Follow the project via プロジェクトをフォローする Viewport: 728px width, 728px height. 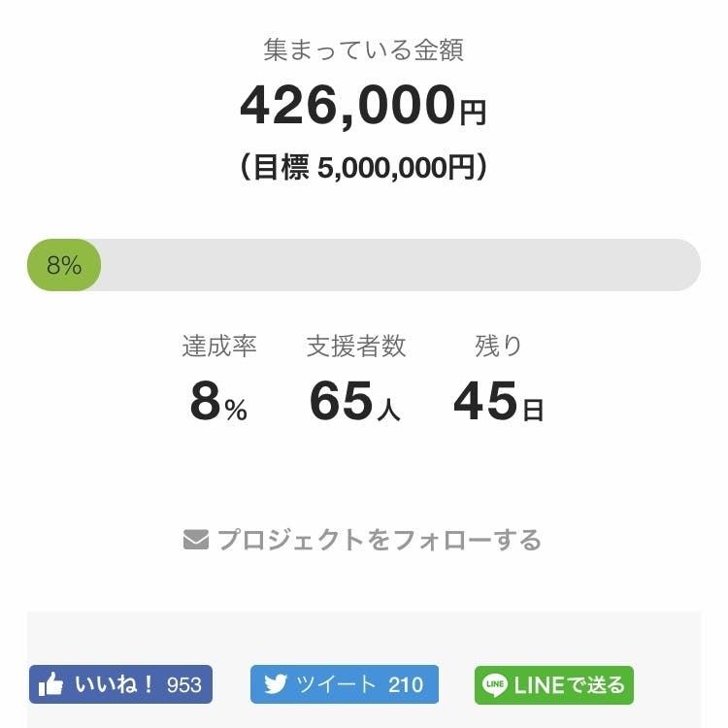(379, 539)
